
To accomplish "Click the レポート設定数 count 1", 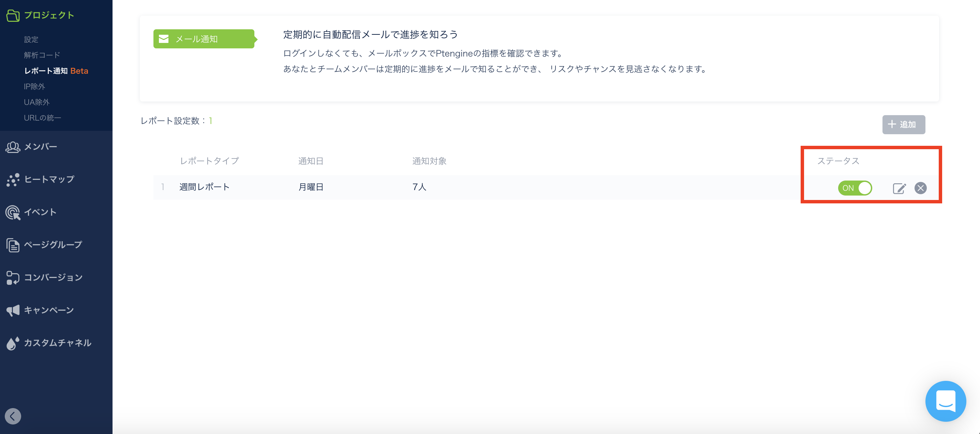I will pyautogui.click(x=210, y=121).
